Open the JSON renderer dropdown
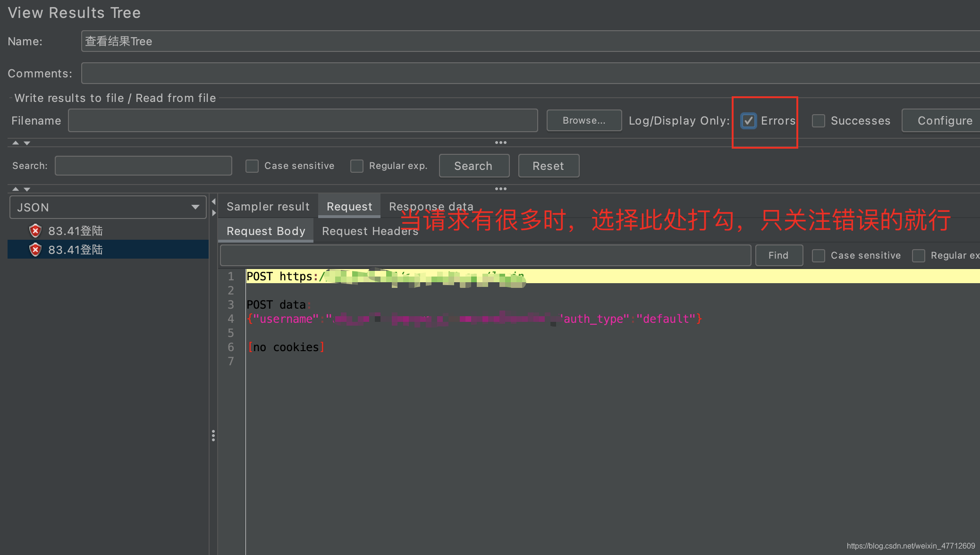The width and height of the screenshot is (980, 555). [108, 208]
